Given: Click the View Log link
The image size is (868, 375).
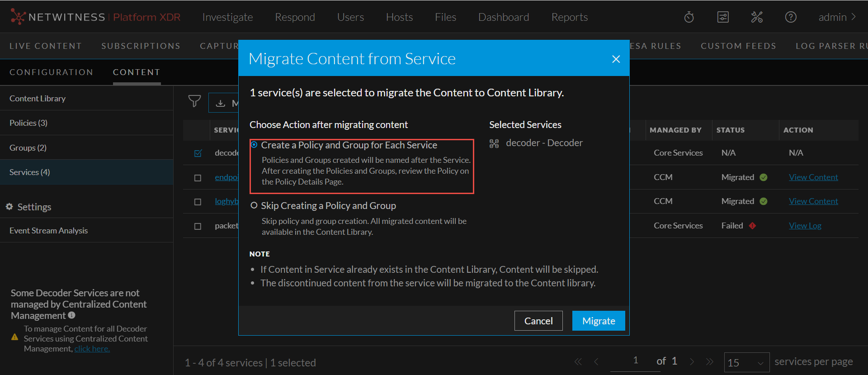Looking at the screenshot, I should point(805,226).
